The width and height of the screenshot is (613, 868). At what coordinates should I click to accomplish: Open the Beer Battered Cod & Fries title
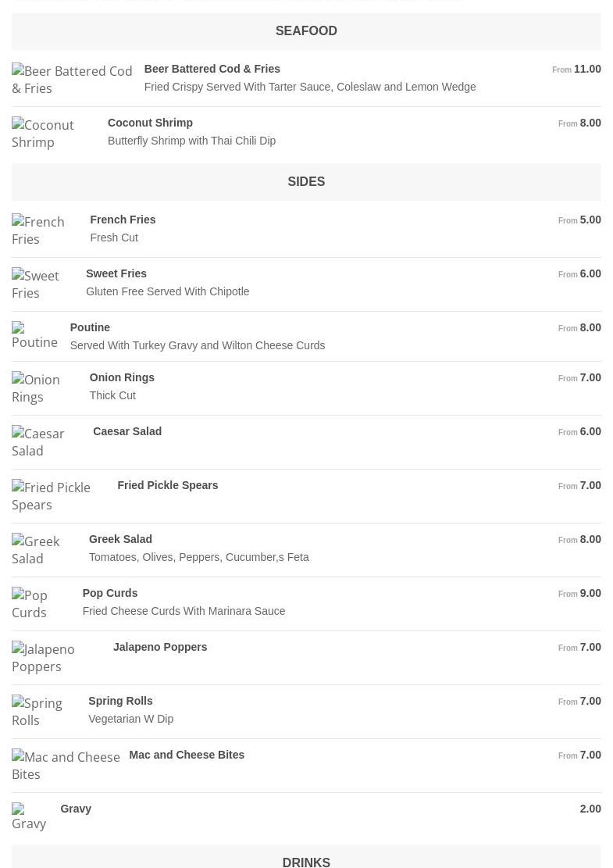click(212, 69)
